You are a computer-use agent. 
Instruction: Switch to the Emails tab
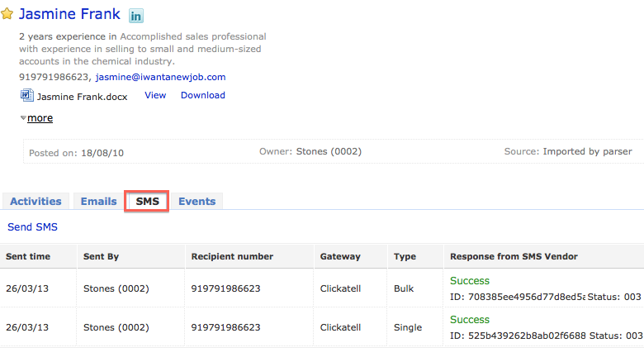click(x=98, y=201)
